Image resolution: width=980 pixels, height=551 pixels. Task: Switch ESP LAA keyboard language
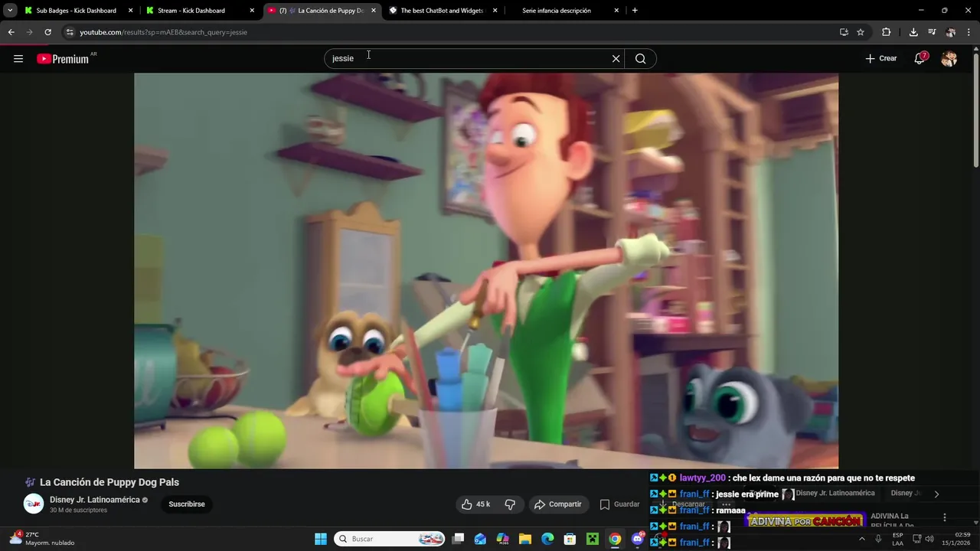coord(897,539)
